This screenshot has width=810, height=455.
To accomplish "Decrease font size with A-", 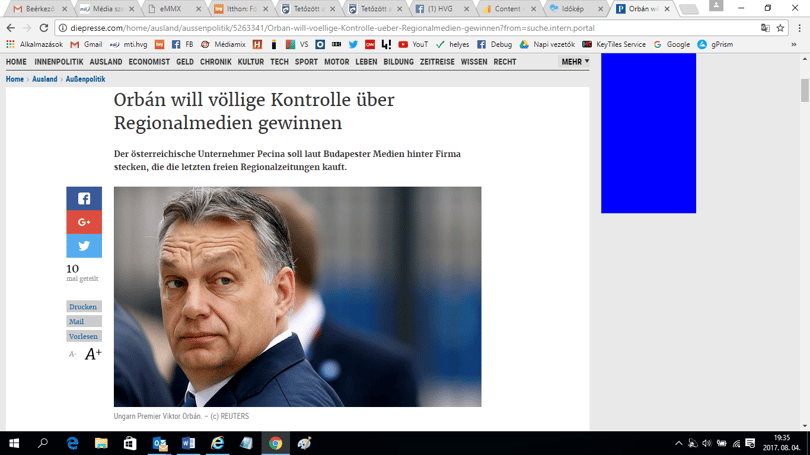I will point(72,354).
